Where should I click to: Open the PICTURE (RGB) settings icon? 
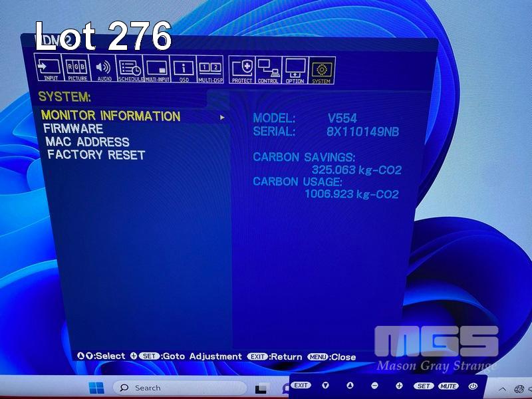click(77, 70)
